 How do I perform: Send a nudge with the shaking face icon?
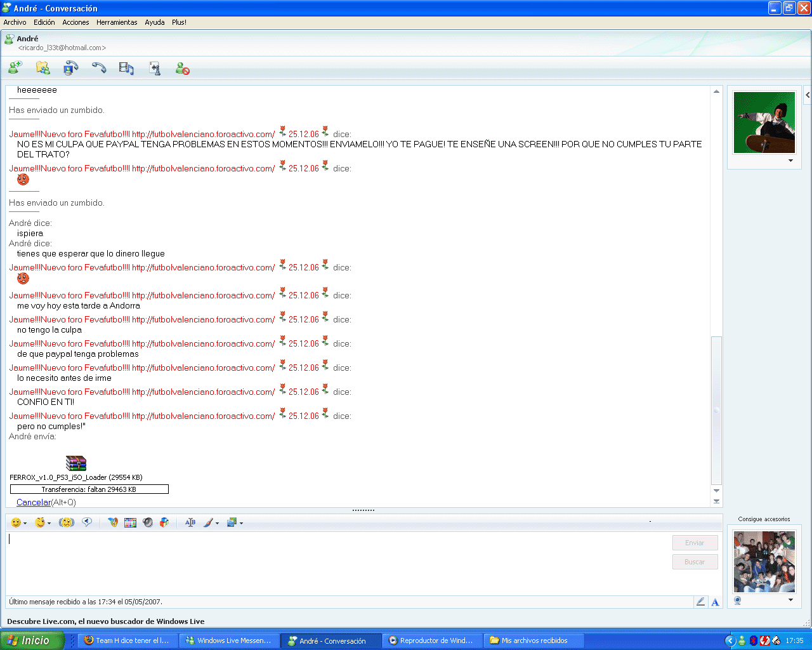pos(67,522)
